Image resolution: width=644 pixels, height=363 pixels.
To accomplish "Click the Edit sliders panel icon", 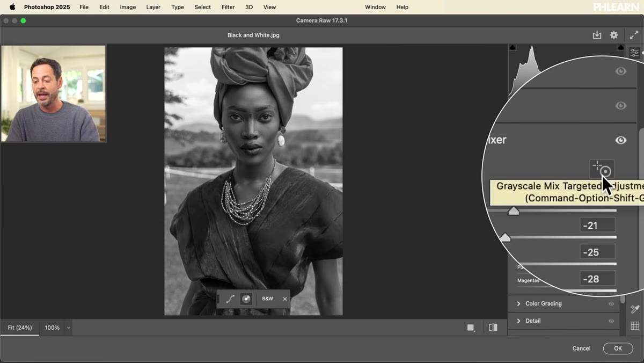I will (634, 53).
